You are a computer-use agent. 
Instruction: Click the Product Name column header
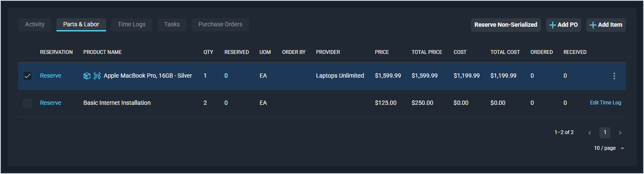(103, 52)
